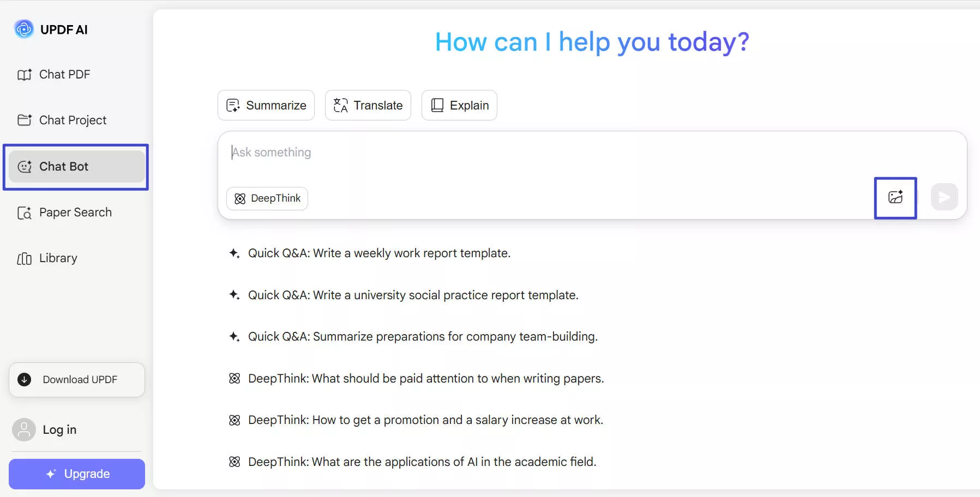Click the Log in link
This screenshot has width=980, height=497.
tap(59, 430)
